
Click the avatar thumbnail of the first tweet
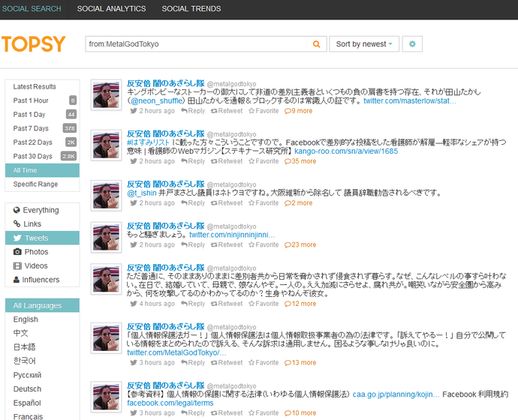point(106,94)
